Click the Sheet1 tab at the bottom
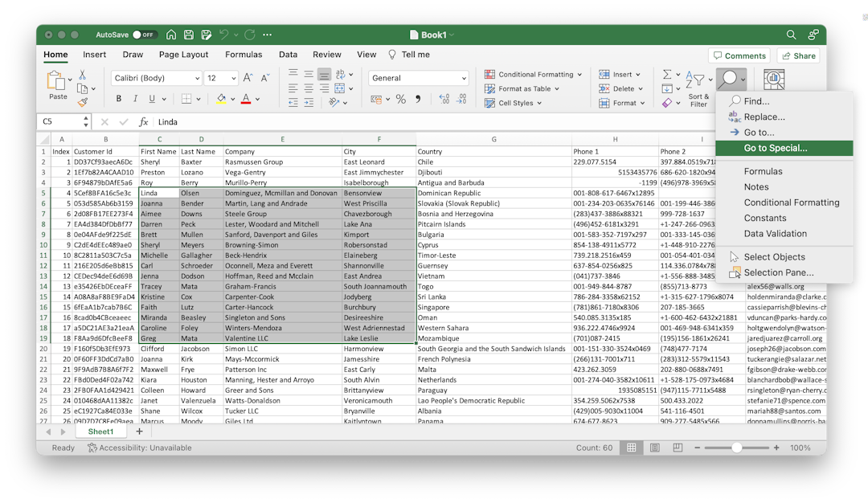 (x=100, y=431)
